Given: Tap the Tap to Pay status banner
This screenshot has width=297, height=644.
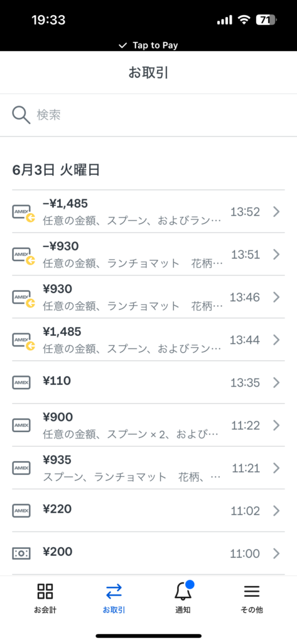Looking at the screenshot, I should point(148,45).
